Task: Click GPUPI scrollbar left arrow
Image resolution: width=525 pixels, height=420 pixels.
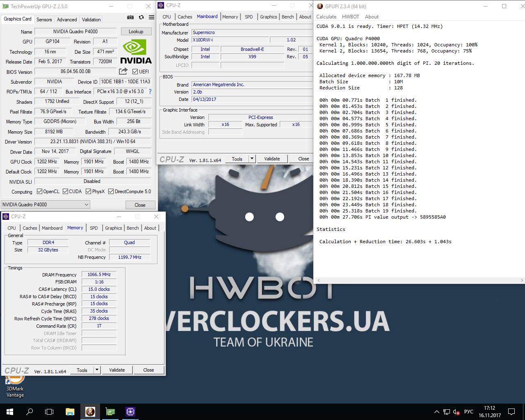Action: click(x=319, y=280)
